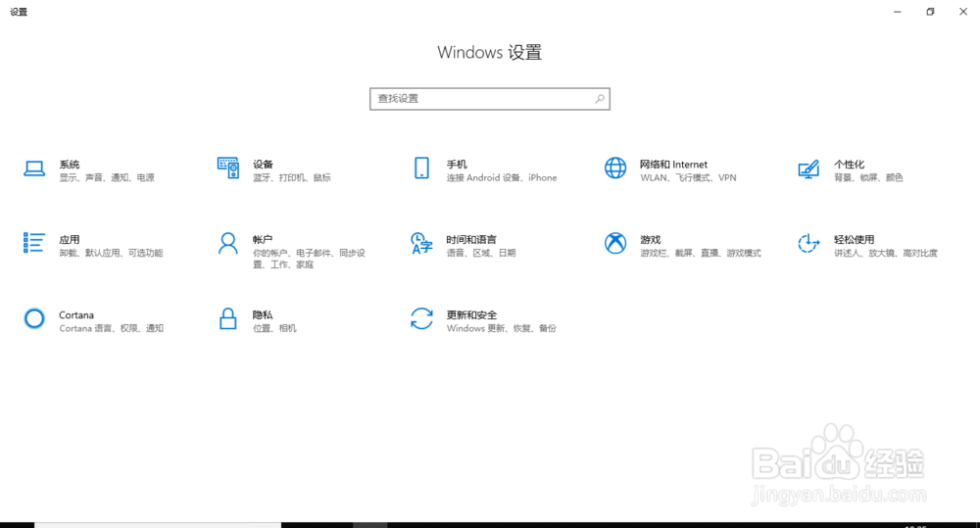The width and height of the screenshot is (980, 528).
Task: Click the 帐户 title text
Action: pos(263,240)
